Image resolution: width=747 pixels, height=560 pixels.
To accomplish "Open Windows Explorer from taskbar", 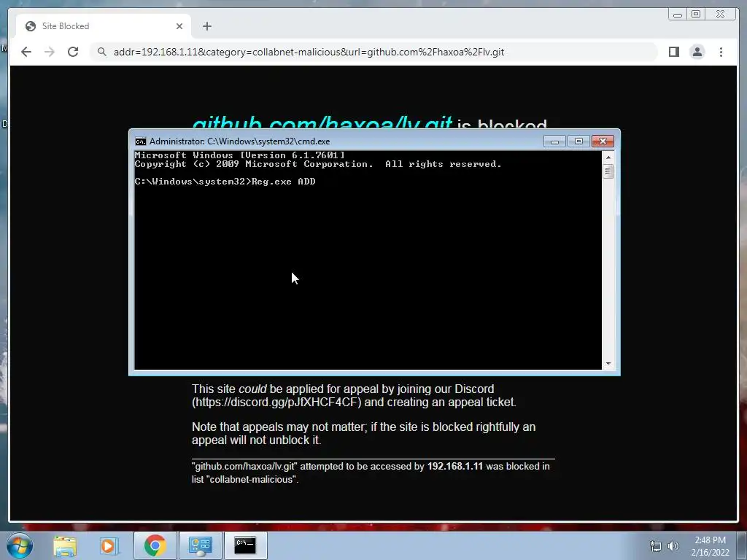I will (65, 545).
